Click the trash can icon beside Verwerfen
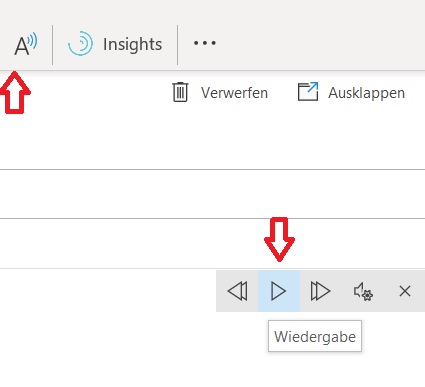 click(x=180, y=92)
